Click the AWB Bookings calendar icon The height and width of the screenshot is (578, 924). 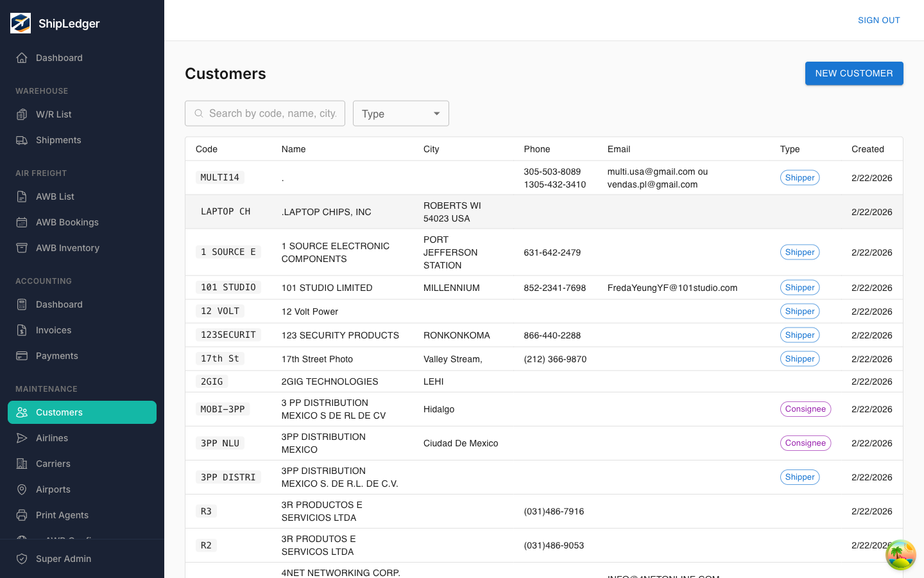click(x=22, y=222)
